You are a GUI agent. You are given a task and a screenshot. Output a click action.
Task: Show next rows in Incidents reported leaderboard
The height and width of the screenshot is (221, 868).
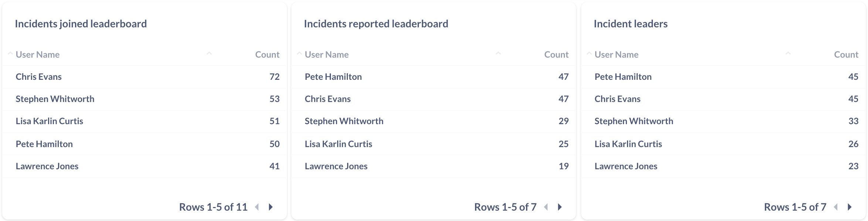click(x=560, y=207)
